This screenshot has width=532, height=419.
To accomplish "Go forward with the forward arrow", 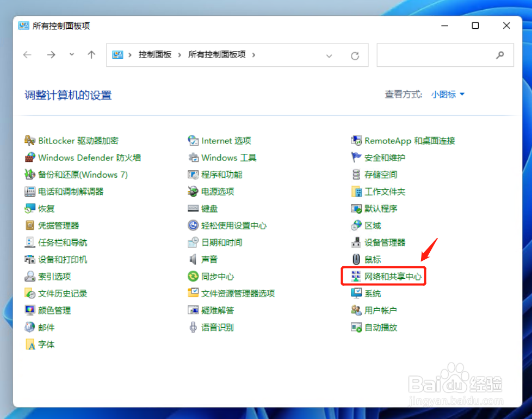I will tap(51, 54).
